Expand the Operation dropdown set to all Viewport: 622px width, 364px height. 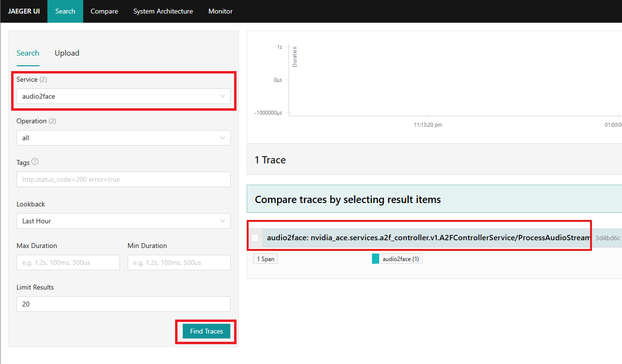(x=123, y=138)
